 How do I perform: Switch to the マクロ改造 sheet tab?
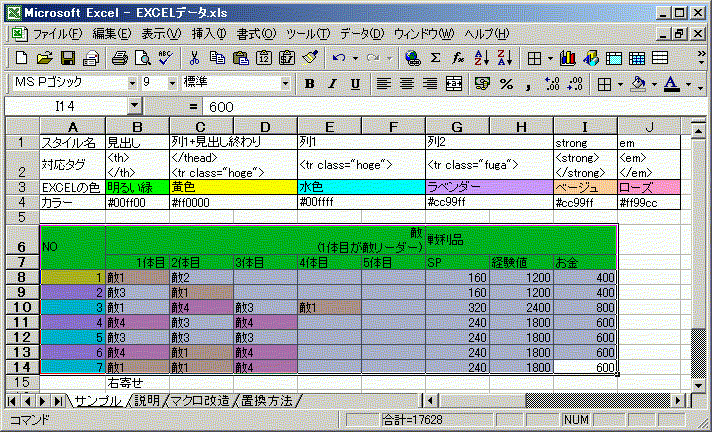(199, 401)
